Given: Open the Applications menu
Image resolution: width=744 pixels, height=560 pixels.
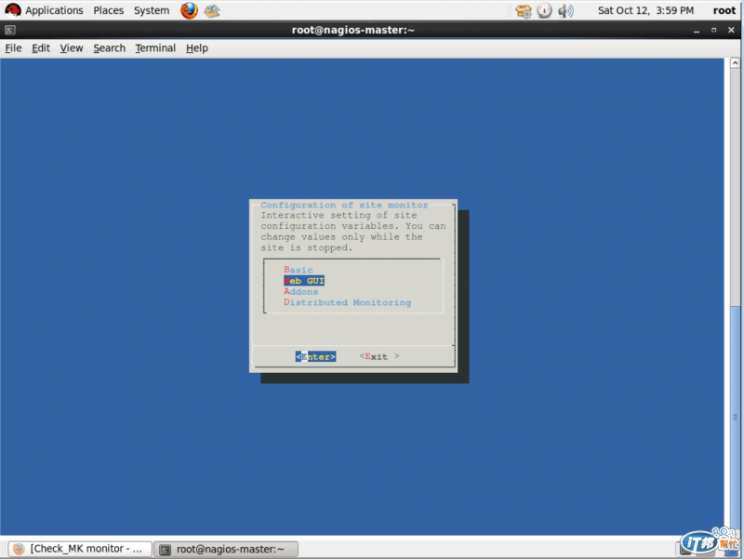Looking at the screenshot, I should tap(54, 10).
